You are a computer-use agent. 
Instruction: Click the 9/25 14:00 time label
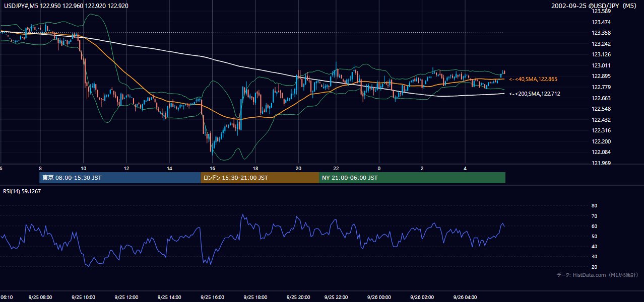click(169, 297)
